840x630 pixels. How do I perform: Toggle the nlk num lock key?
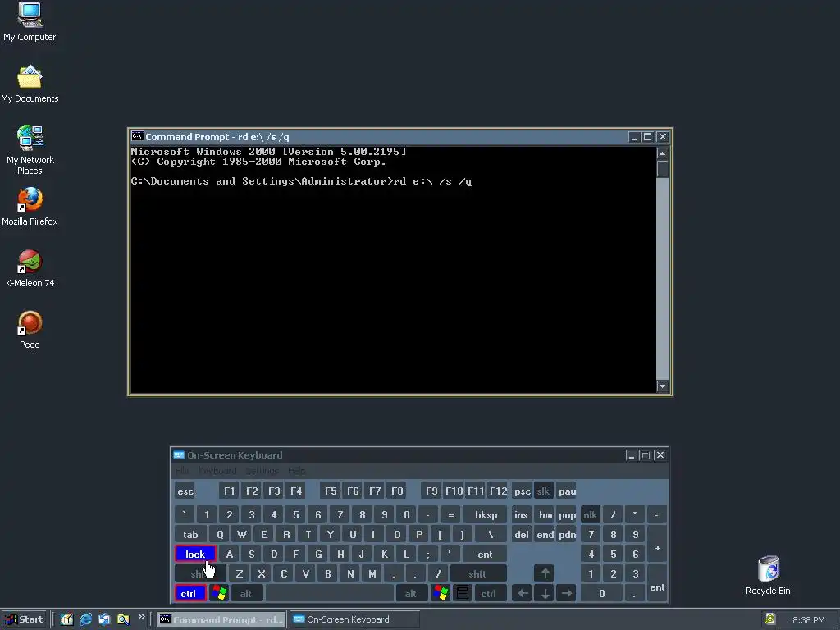click(591, 515)
